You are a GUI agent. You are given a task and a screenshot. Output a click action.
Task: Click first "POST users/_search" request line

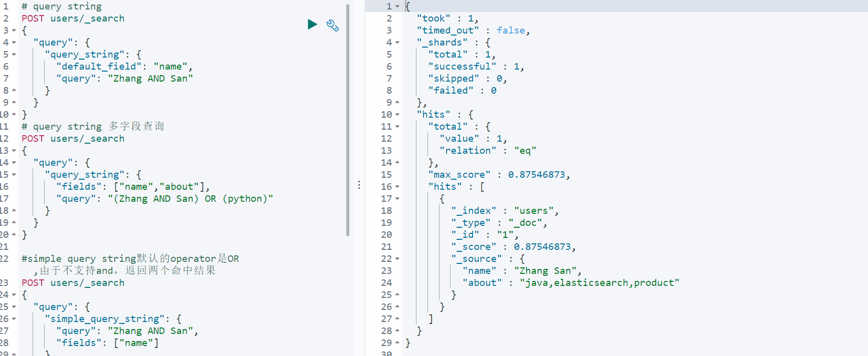[x=73, y=19]
